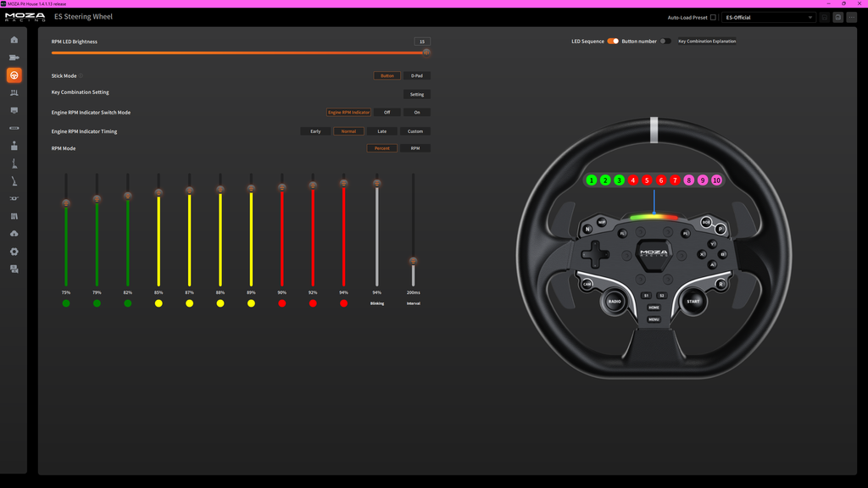The height and width of the screenshot is (488, 868).
Task: Click the HOME button on the wheel image
Action: pos(654,308)
